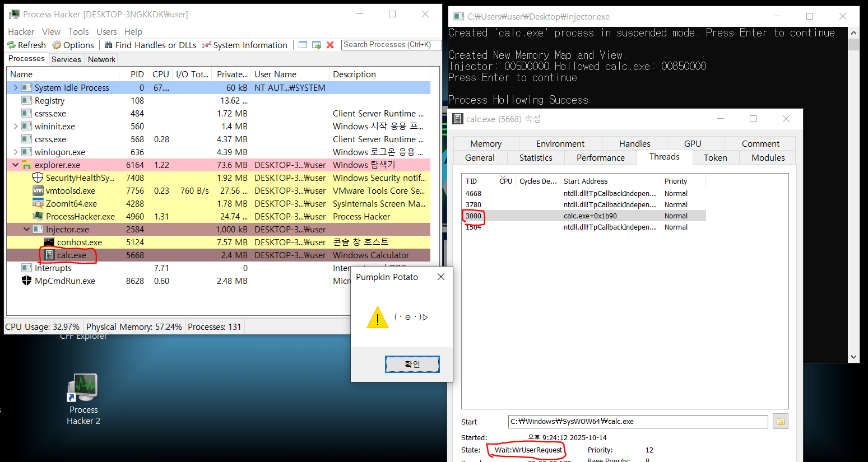868x462 pixels.
Task: Close the Pumpkin Potato dialog
Action: [x=441, y=277]
